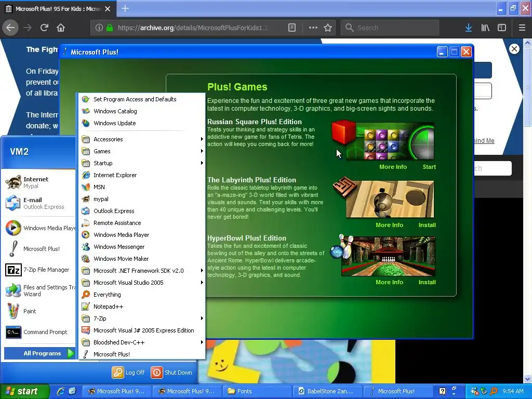Image resolution: width=532 pixels, height=399 pixels.
Task: View More Info for Russian Square
Action: [393, 167]
